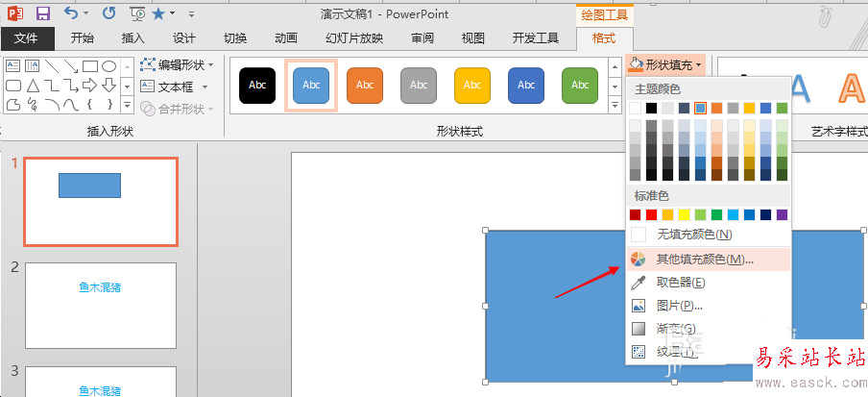Redo or repeat the last action

point(109,12)
